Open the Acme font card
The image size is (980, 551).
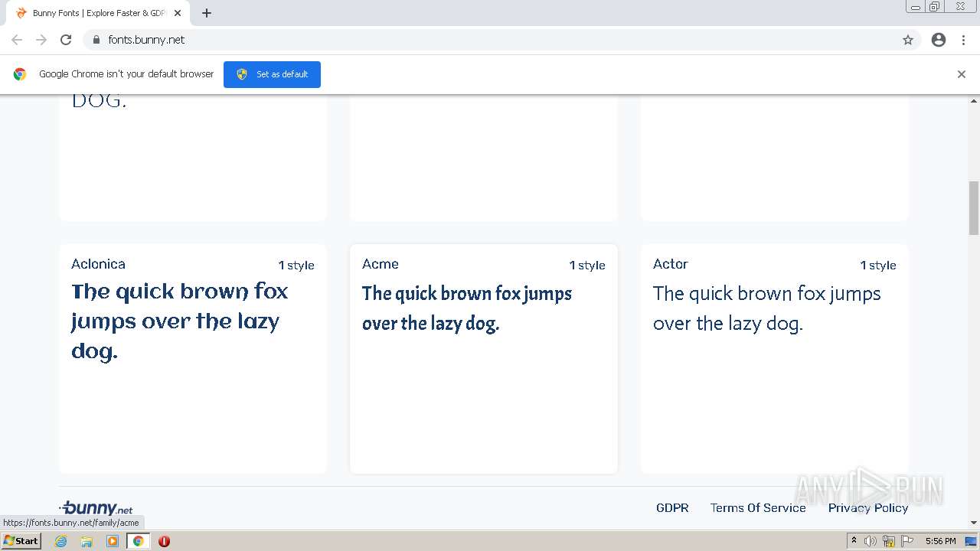(x=483, y=358)
